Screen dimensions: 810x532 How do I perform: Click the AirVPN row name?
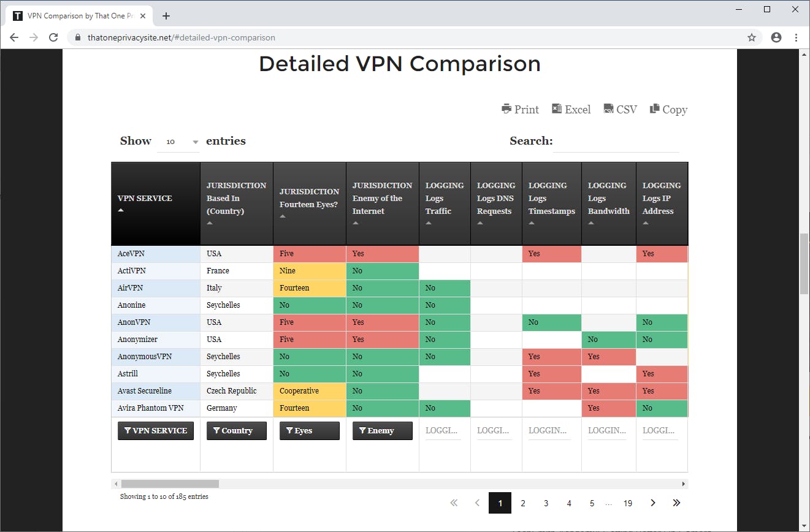coord(131,288)
